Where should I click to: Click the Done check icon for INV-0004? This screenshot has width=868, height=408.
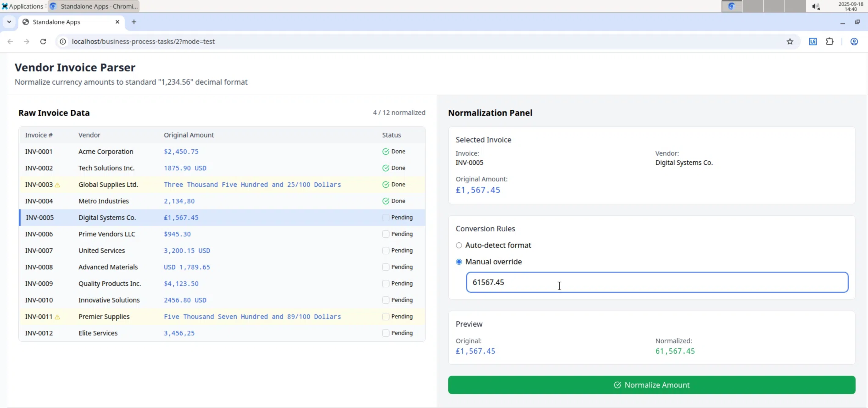tap(385, 201)
